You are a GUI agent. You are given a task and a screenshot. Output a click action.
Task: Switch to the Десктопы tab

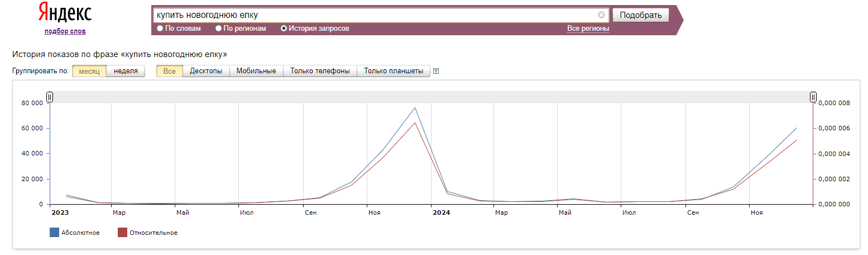tap(206, 71)
